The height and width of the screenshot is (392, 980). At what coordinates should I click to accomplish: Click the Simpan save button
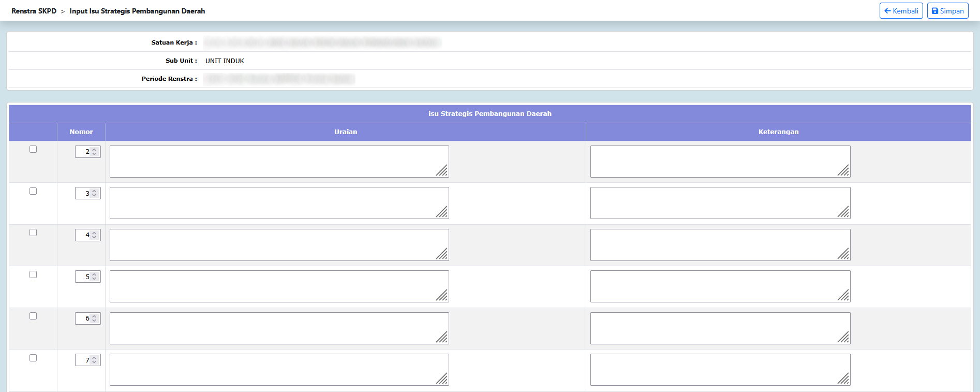click(947, 11)
